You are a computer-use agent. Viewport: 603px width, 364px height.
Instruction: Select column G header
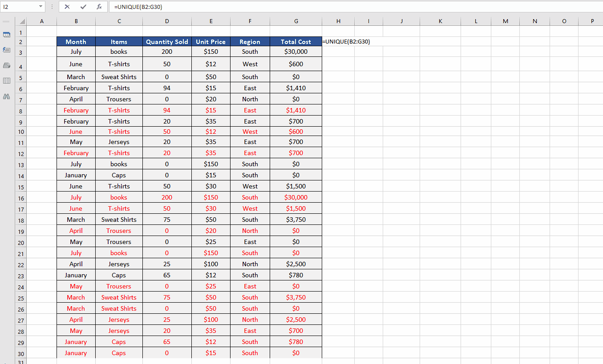click(296, 21)
